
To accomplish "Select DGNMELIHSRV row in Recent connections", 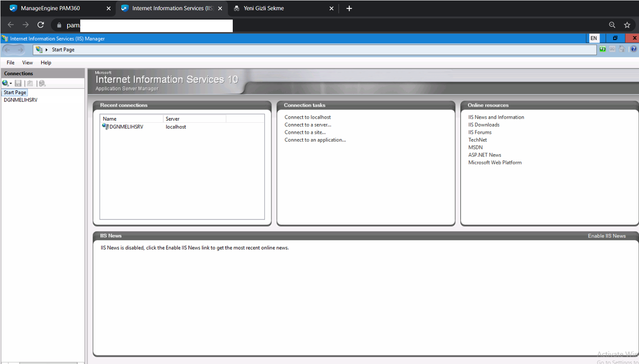I will pyautogui.click(x=182, y=127).
